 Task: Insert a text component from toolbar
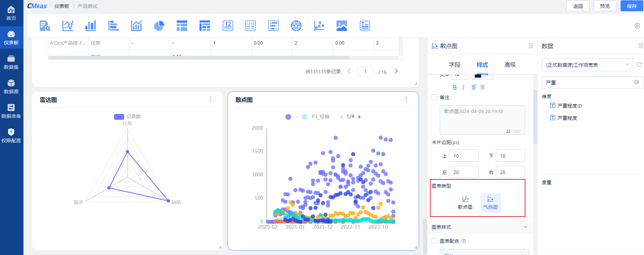(x=365, y=26)
